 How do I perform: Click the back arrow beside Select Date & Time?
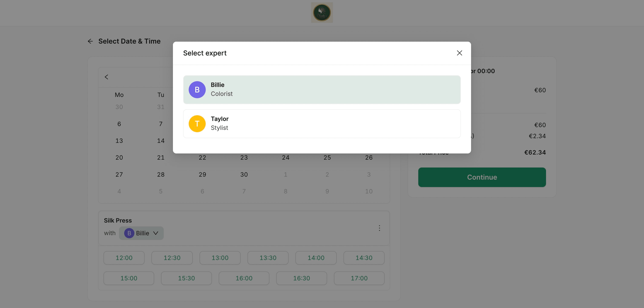pyautogui.click(x=90, y=41)
